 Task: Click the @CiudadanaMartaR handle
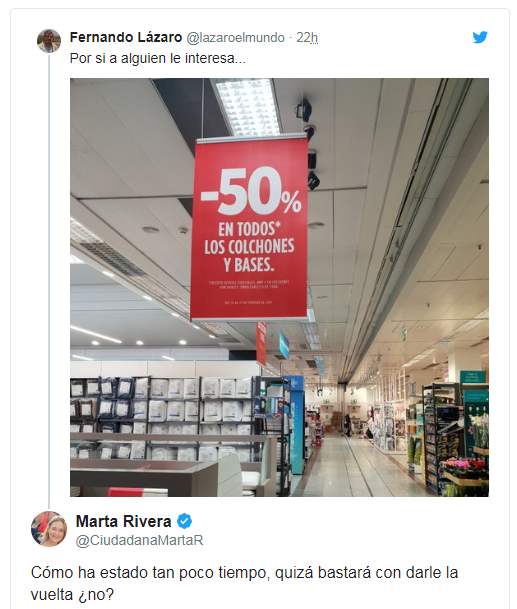139,540
